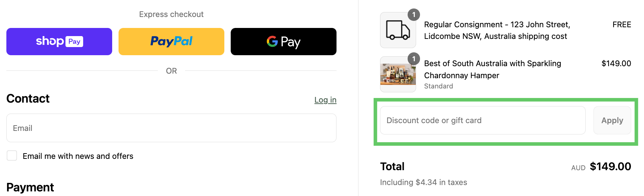Click the AUD $149.00 total amount

(x=601, y=167)
